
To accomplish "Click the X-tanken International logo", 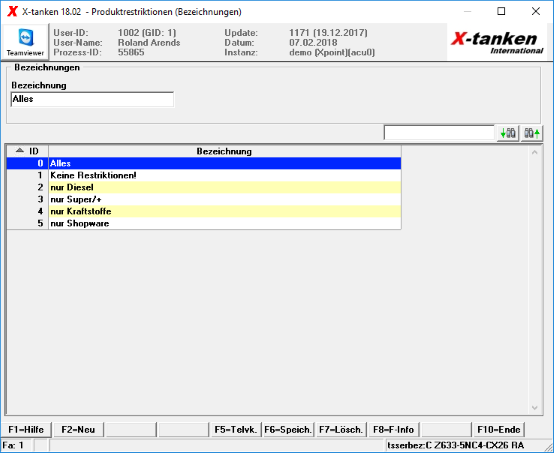I will click(x=497, y=42).
